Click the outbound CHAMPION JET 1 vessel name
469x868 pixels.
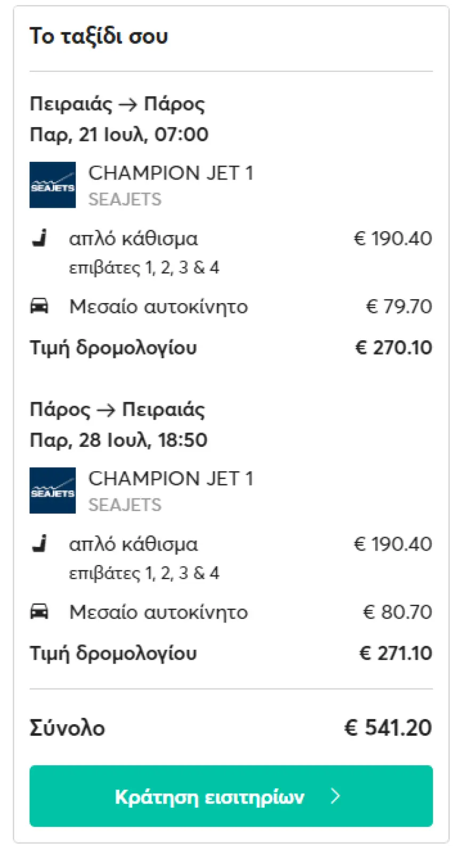pyautogui.click(x=171, y=173)
